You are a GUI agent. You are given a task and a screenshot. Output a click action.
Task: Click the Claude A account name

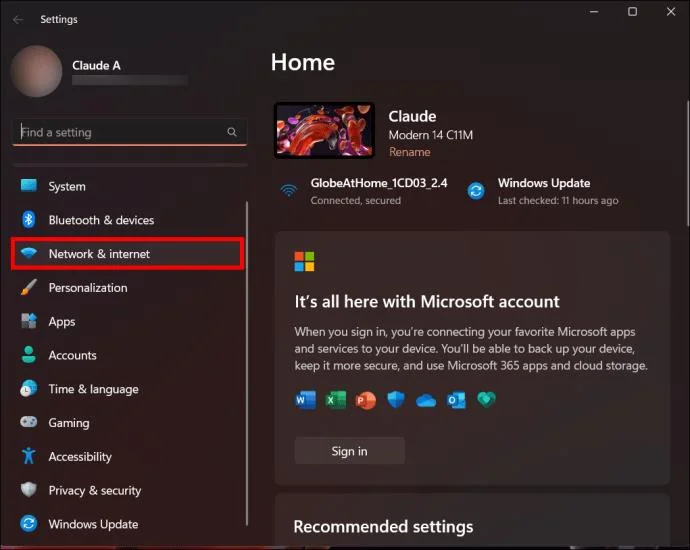pyautogui.click(x=96, y=65)
